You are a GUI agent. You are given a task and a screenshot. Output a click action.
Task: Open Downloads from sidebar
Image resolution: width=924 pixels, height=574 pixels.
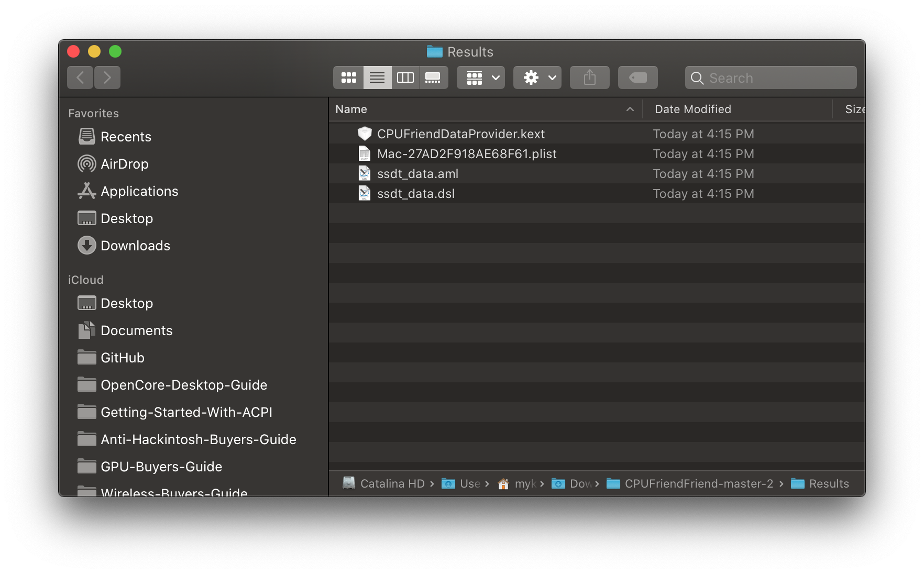135,246
